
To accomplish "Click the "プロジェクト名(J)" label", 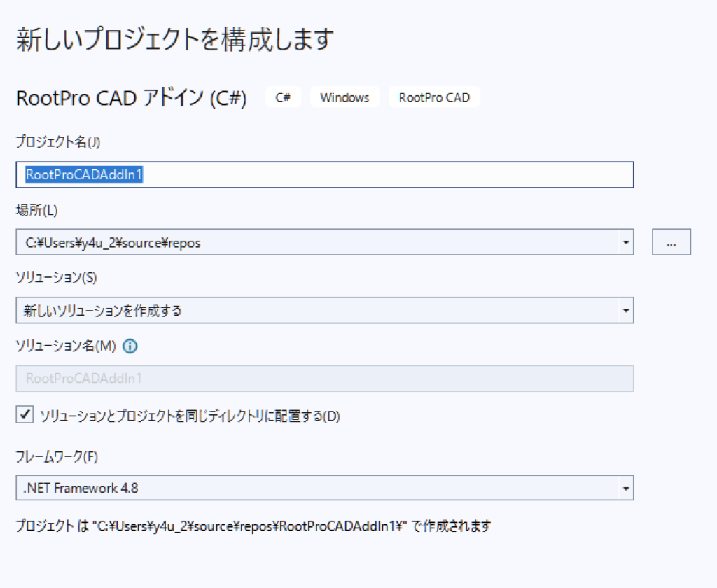I will 58,141.
